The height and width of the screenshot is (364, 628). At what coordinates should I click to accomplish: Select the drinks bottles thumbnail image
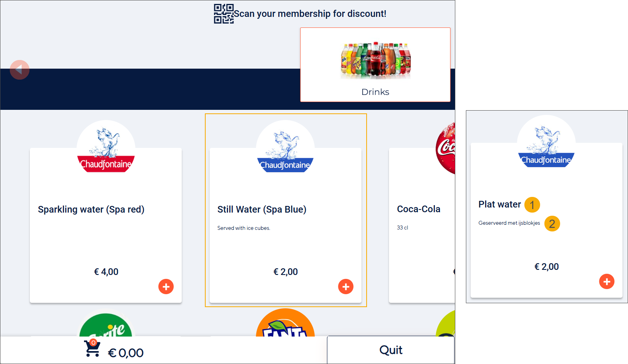pos(376,60)
